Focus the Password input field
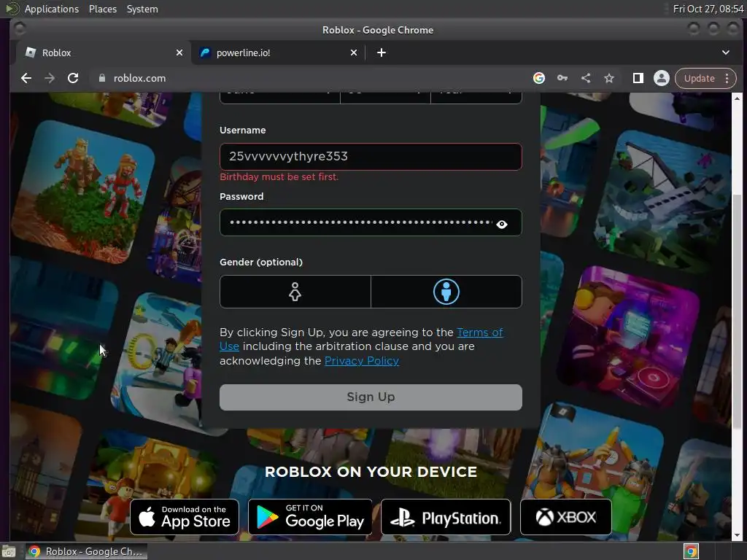Viewport: 747px width, 560px height. pyautogui.click(x=371, y=222)
